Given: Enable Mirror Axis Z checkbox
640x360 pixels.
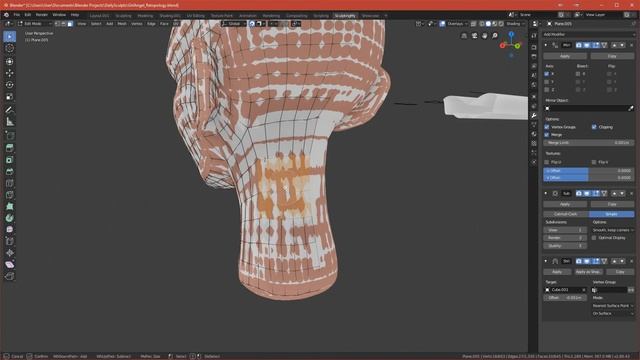Looking at the screenshot, I should point(547,89).
